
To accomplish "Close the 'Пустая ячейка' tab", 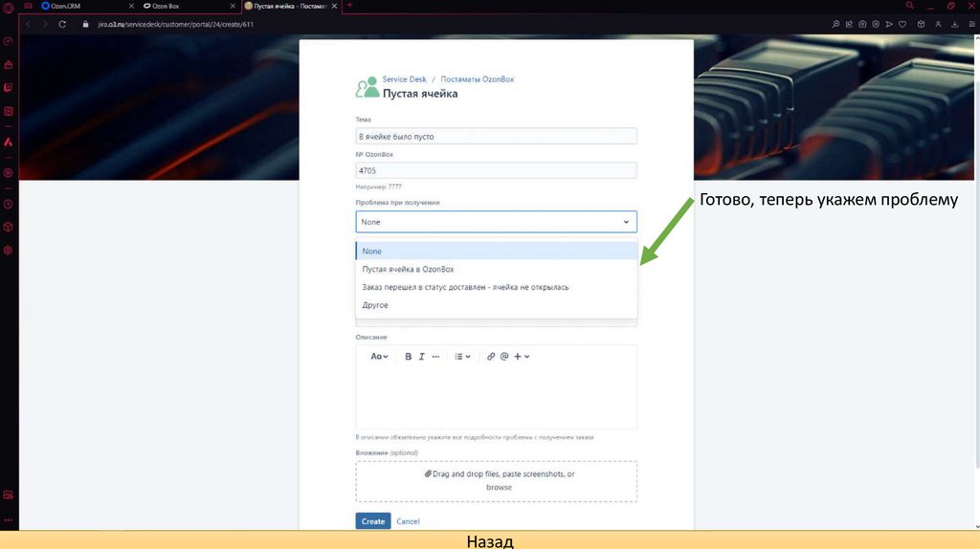I will pos(334,6).
